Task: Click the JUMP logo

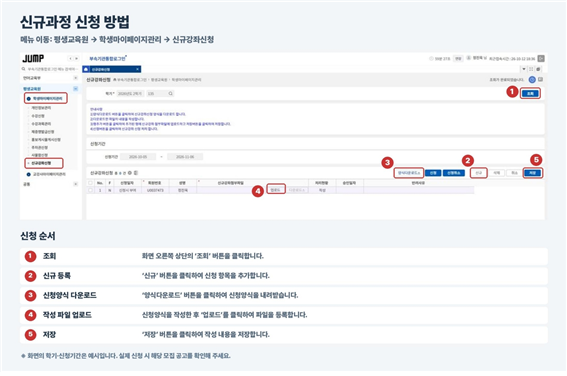Action: (33, 59)
